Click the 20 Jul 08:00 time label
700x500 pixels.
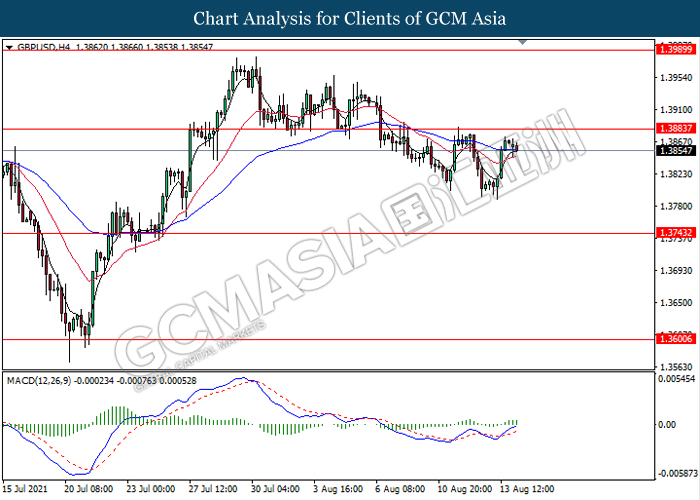(x=88, y=489)
